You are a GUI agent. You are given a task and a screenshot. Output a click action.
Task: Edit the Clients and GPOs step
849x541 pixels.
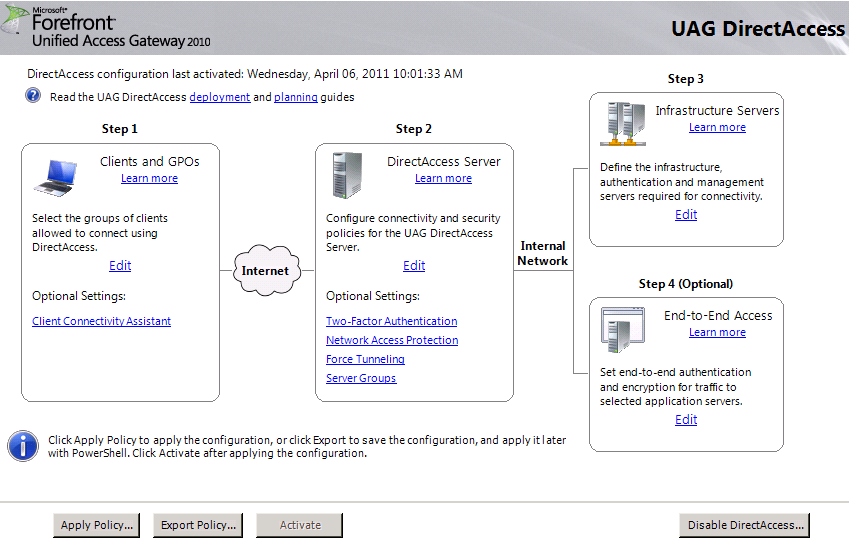click(x=120, y=265)
